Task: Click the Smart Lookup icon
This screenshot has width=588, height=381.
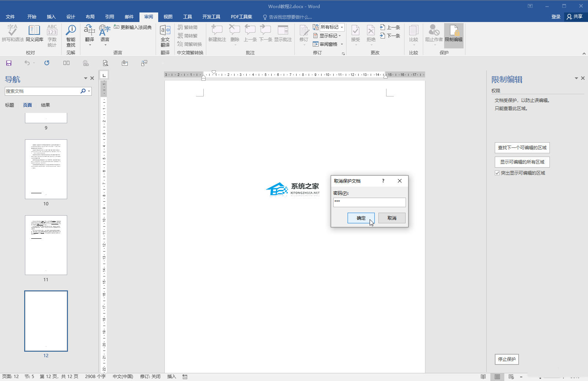Action: 70,36
